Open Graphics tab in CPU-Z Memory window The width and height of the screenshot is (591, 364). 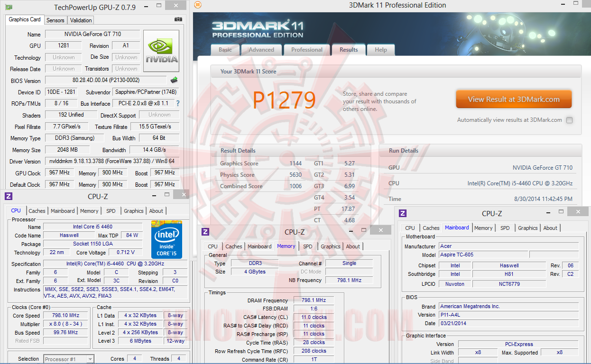point(331,246)
